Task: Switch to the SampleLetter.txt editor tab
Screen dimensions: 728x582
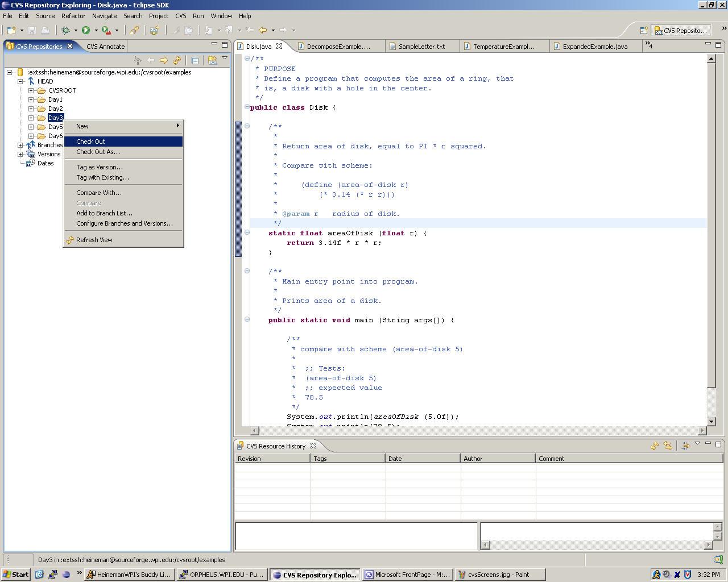Action: (421, 47)
